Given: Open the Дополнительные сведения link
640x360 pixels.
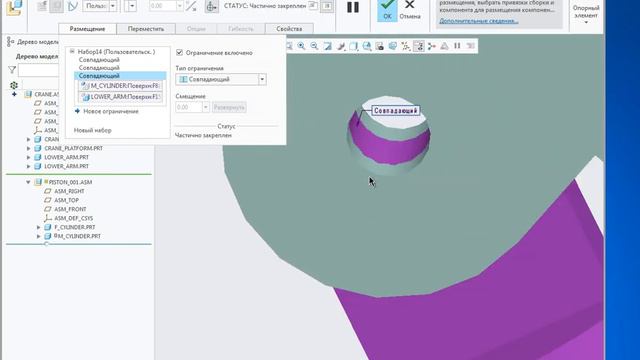Looking at the screenshot, I should tap(479, 20).
